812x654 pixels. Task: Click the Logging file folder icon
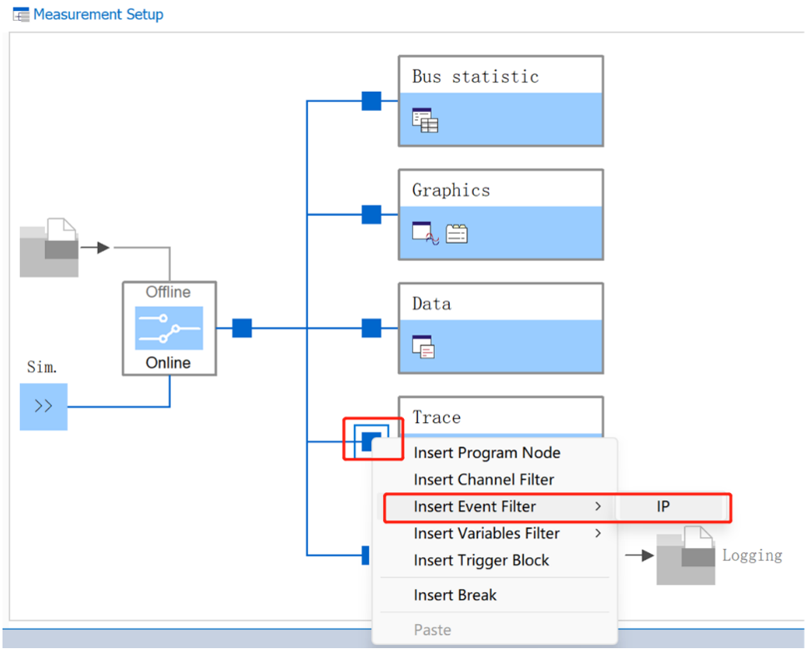[x=685, y=556]
